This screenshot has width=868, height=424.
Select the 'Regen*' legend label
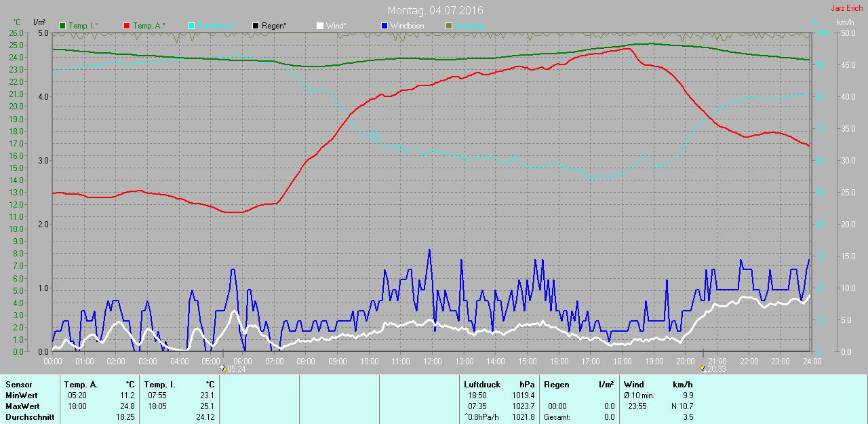coord(275,26)
